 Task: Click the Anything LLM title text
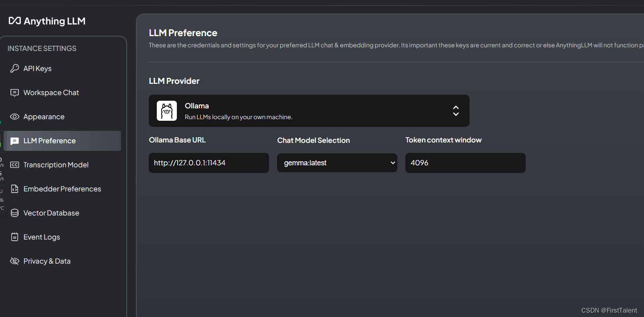pos(55,21)
